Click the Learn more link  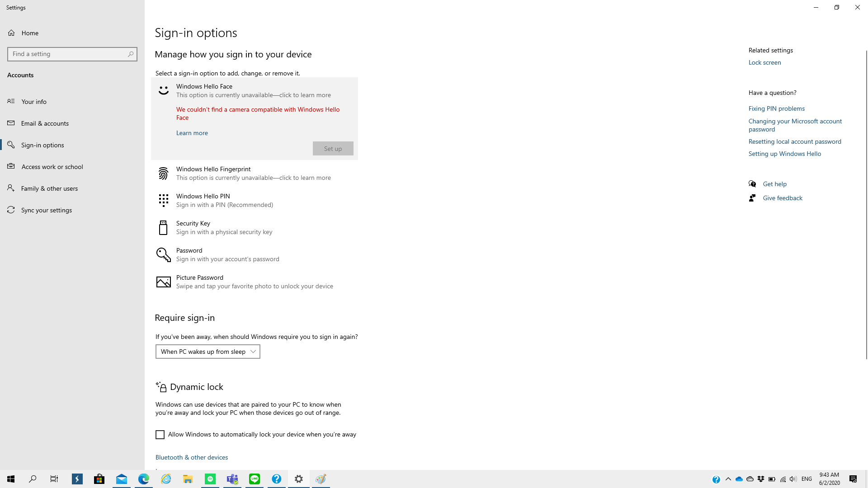point(192,133)
